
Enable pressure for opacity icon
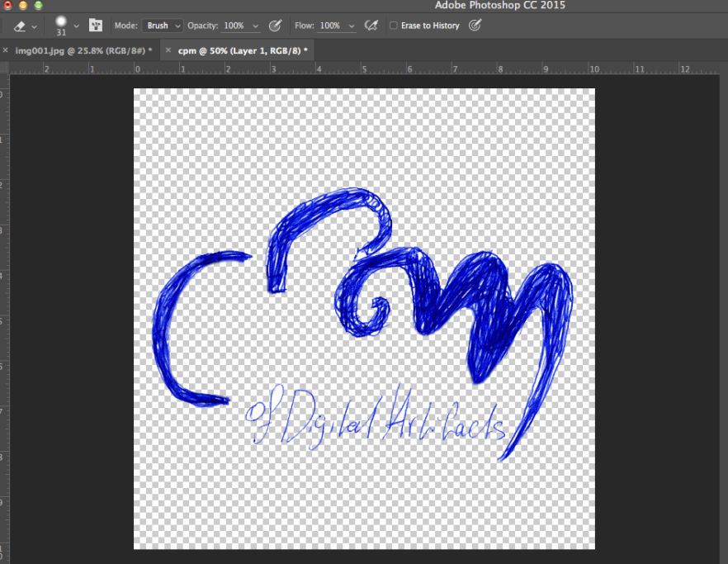(276, 26)
